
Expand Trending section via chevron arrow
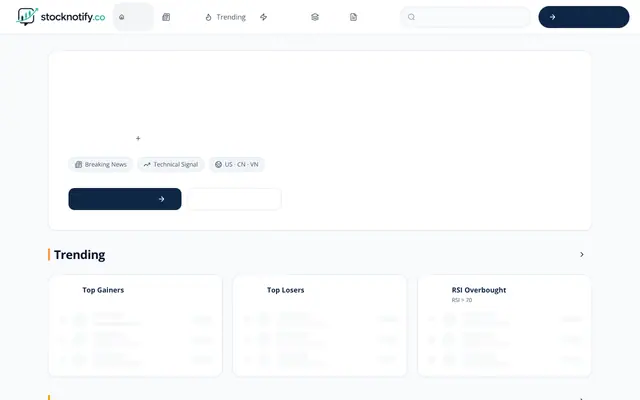click(582, 254)
